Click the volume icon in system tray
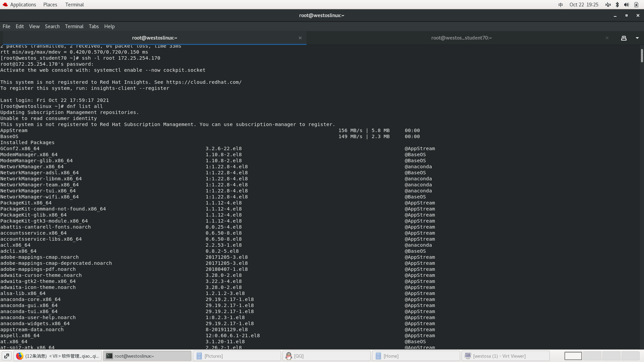Viewport: 644px width, 362px height. [626, 5]
